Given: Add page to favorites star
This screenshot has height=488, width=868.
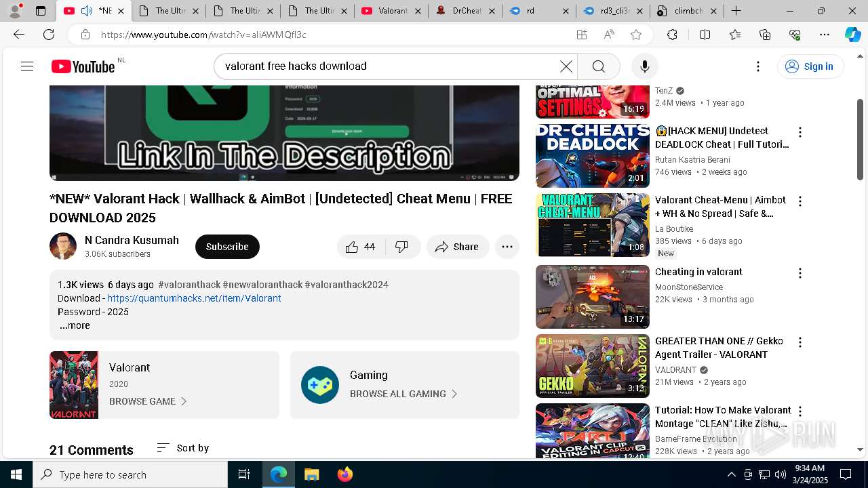Looking at the screenshot, I should (636, 35).
